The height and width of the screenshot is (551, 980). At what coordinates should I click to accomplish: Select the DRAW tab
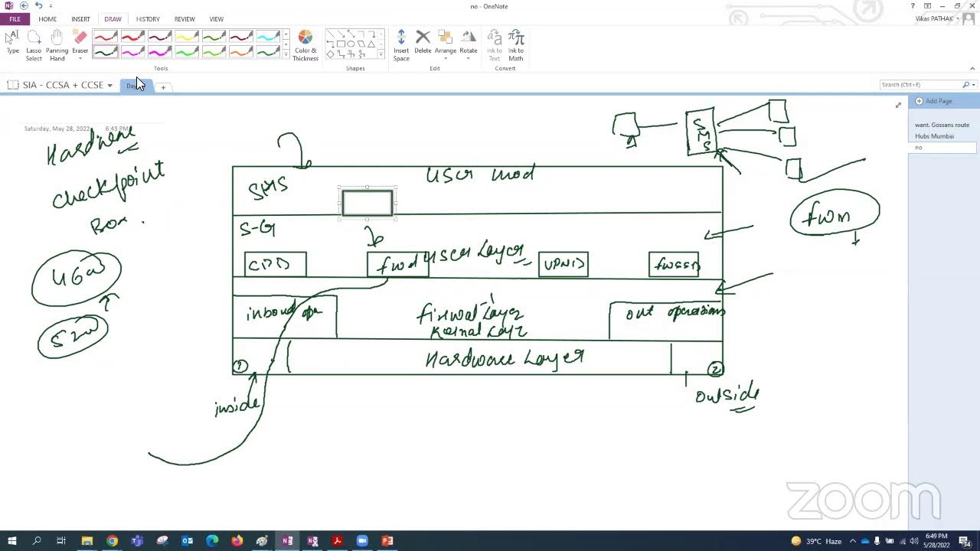113,19
